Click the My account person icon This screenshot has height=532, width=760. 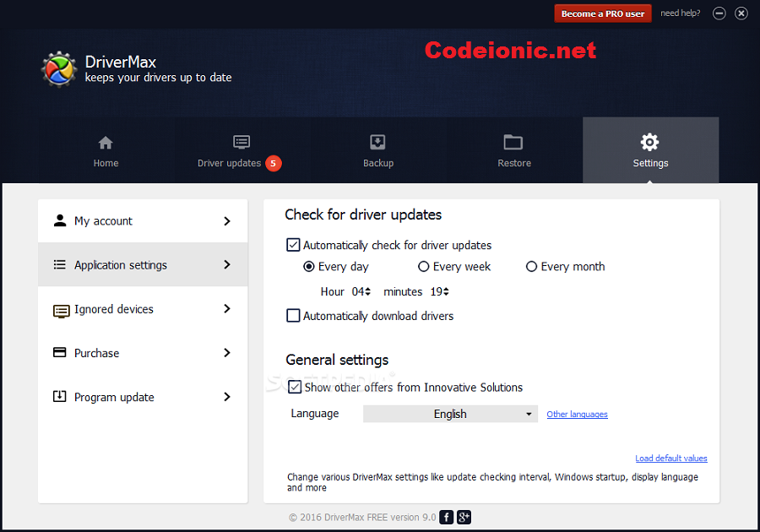60,220
